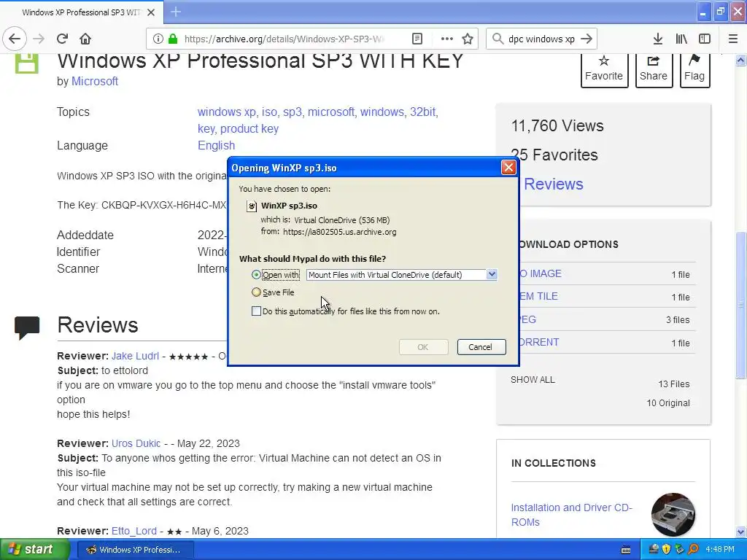Click the CD-ROM collection thumbnail

[673, 515]
